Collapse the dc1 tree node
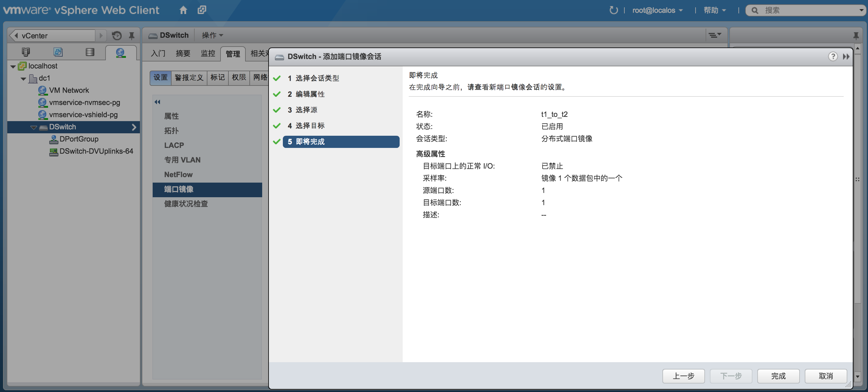The image size is (868, 392). tap(23, 79)
